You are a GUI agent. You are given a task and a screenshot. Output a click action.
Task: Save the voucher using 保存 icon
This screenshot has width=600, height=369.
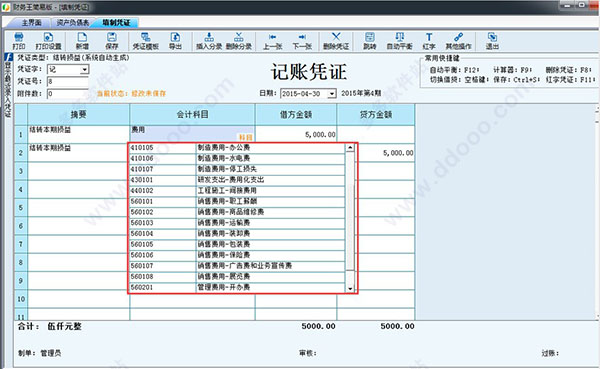coord(111,41)
